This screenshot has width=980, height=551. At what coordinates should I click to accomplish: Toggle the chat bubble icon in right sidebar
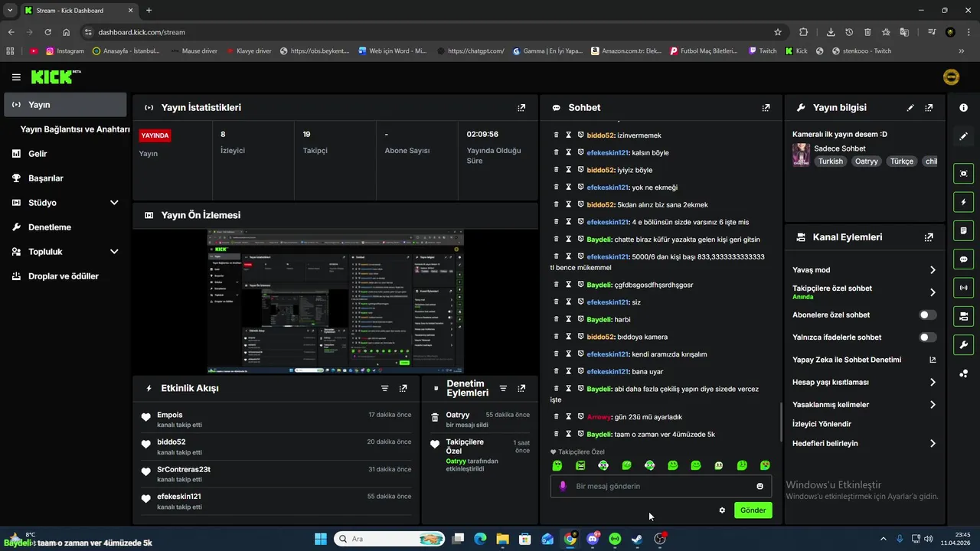(x=964, y=259)
